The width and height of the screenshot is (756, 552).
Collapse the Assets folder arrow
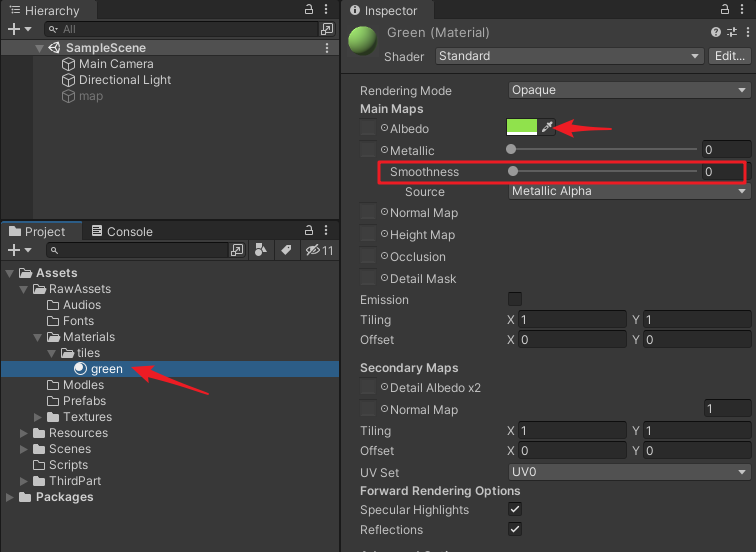pyautogui.click(x=9, y=273)
